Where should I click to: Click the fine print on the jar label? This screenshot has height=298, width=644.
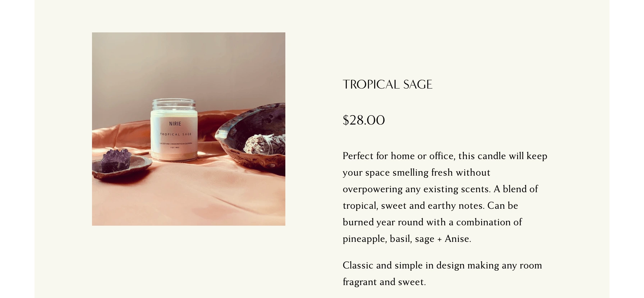click(x=176, y=144)
